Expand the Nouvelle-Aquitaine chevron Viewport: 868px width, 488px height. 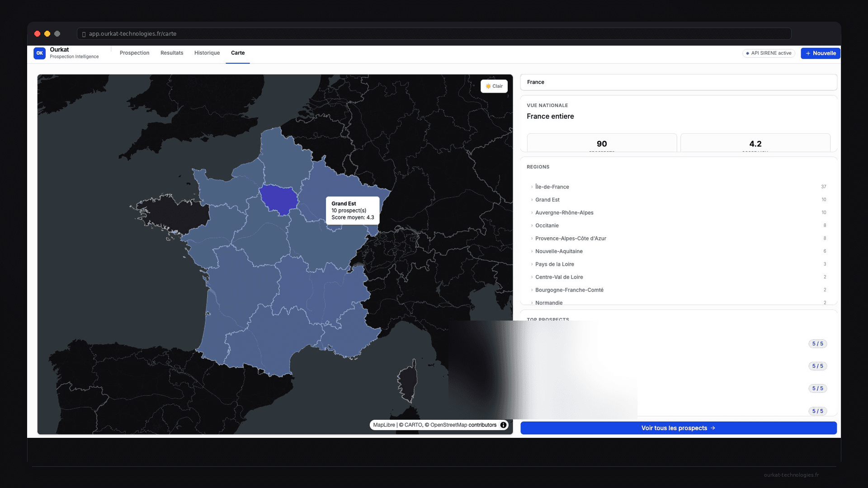(x=532, y=251)
